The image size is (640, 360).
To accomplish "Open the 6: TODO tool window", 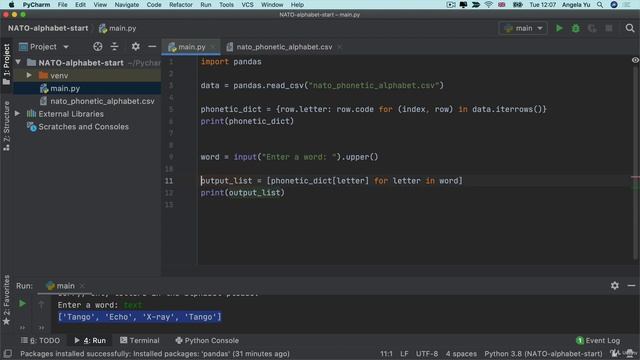I will (40, 340).
